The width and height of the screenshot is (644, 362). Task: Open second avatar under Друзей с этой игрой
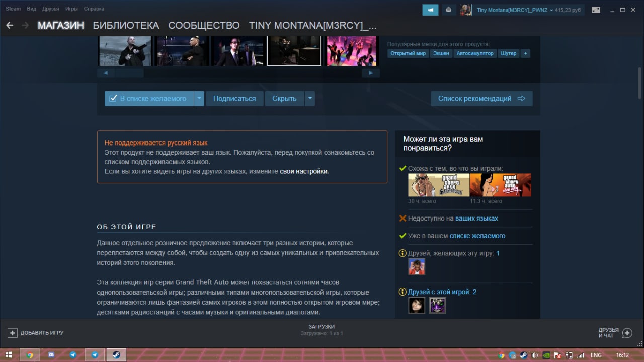click(x=437, y=305)
